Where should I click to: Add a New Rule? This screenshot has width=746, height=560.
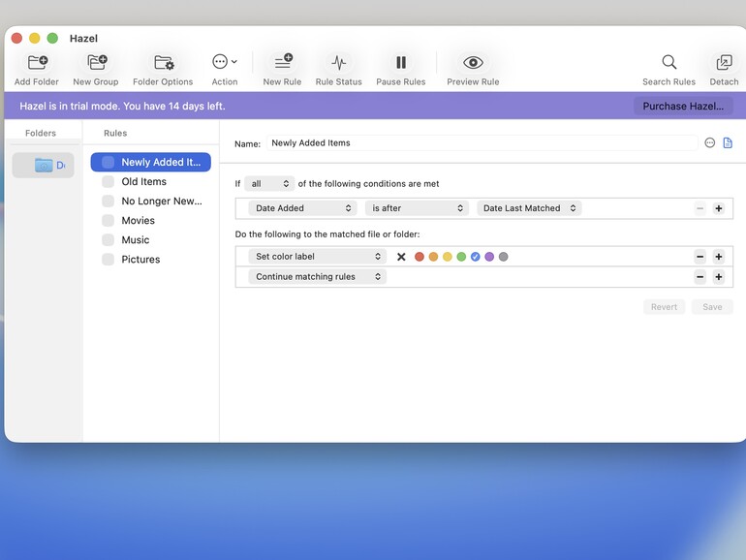pos(283,62)
